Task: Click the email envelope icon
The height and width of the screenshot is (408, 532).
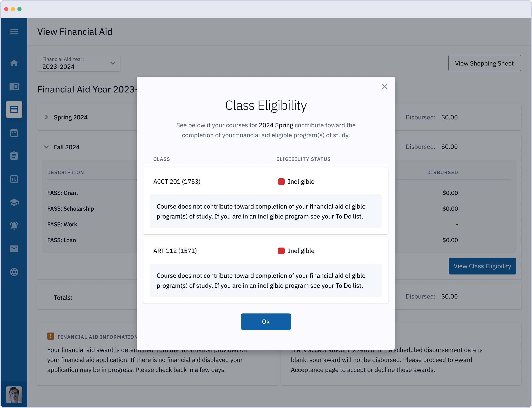Action: pyautogui.click(x=15, y=249)
